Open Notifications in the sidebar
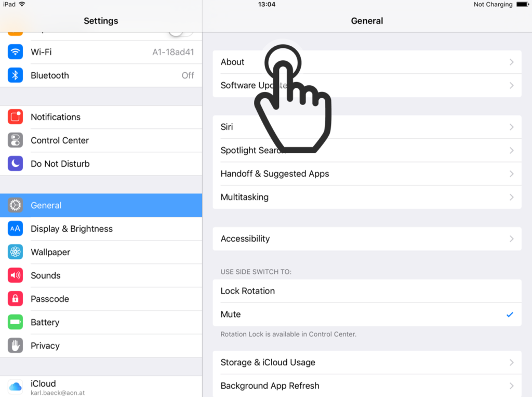 (101, 117)
